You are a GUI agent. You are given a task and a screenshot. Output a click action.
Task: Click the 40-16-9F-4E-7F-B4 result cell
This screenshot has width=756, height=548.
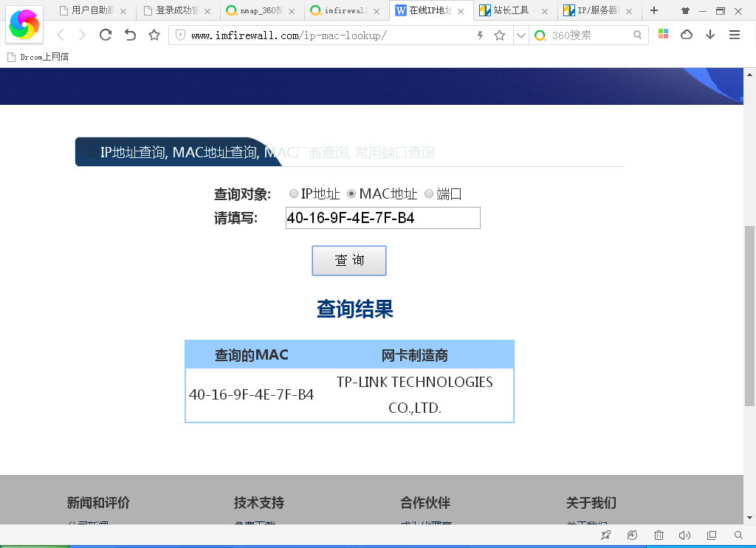click(251, 394)
